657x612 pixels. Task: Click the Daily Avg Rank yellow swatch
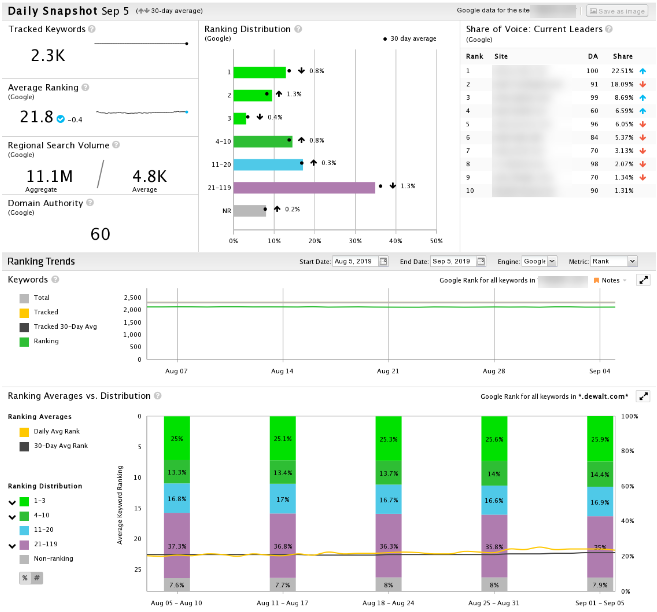coord(24,433)
